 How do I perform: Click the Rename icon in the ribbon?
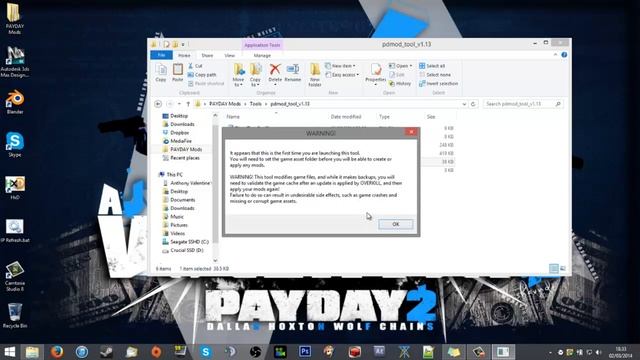tap(293, 73)
